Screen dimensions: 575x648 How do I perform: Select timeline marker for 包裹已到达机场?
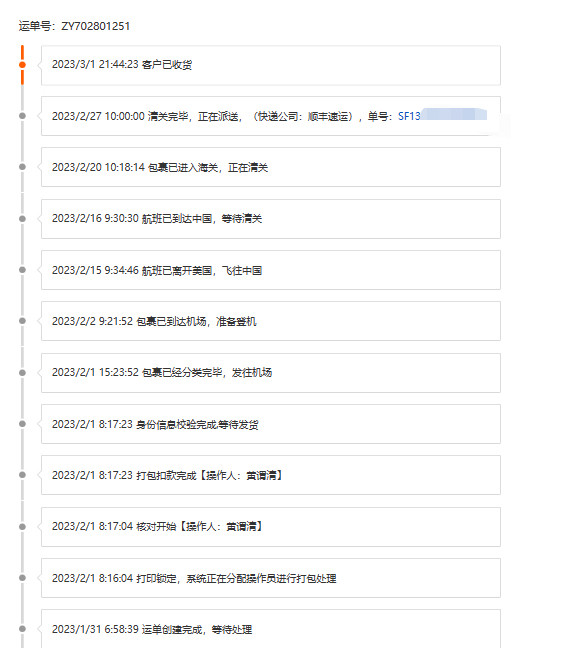click(x=22, y=321)
